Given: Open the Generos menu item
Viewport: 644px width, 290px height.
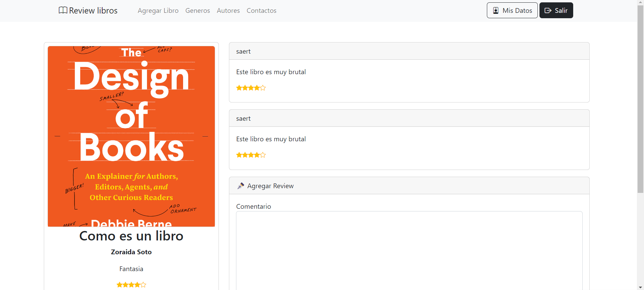Looking at the screenshot, I should coord(198,10).
